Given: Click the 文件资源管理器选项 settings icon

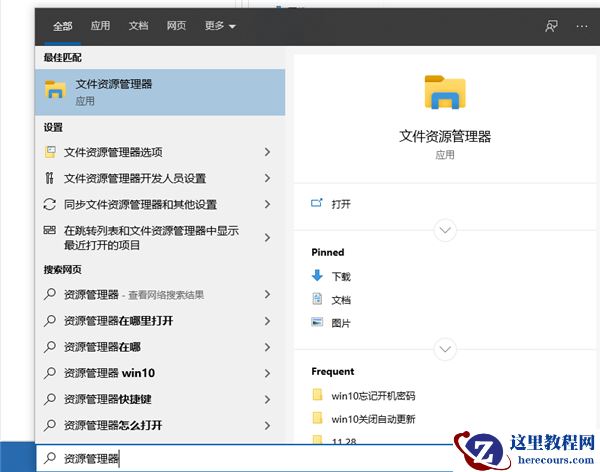Looking at the screenshot, I should [x=50, y=152].
